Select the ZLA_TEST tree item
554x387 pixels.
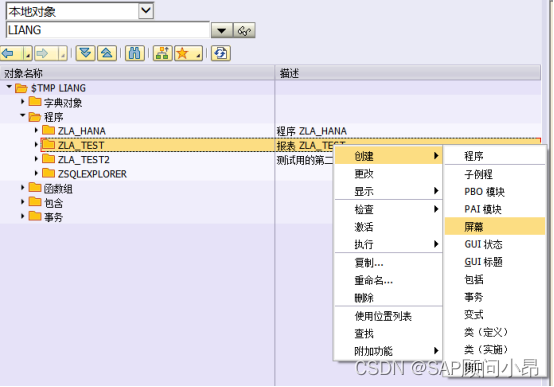coord(81,145)
